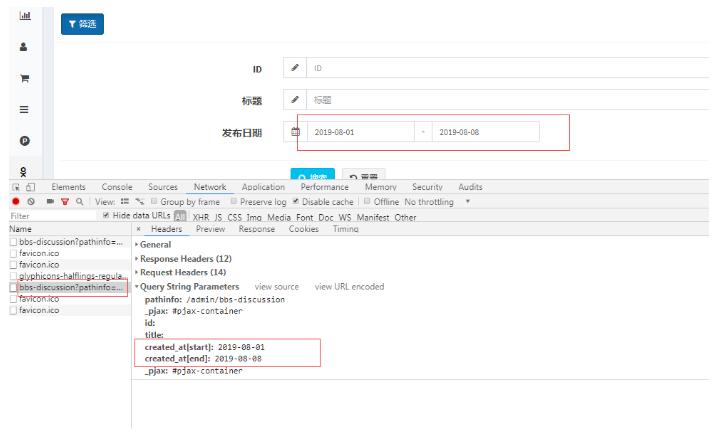
Task: Activate the DevTools inspect element icon
Action: [16, 187]
